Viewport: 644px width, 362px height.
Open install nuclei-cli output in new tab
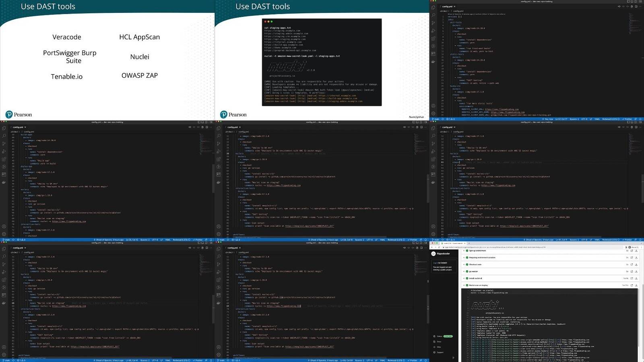(x=632, y=278)
